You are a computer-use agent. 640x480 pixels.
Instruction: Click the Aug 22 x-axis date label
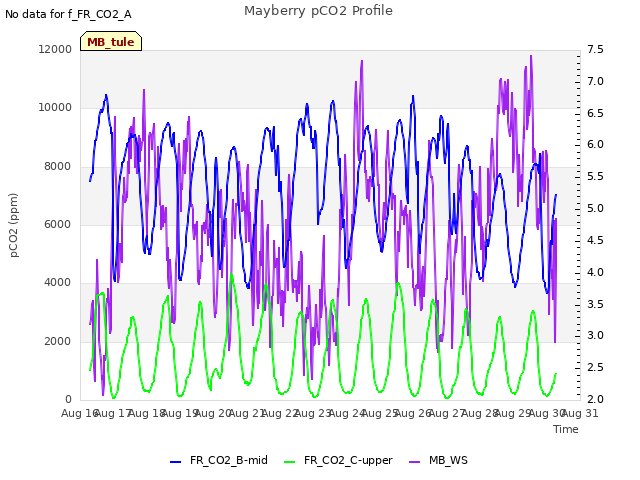(x=280, y=413)
